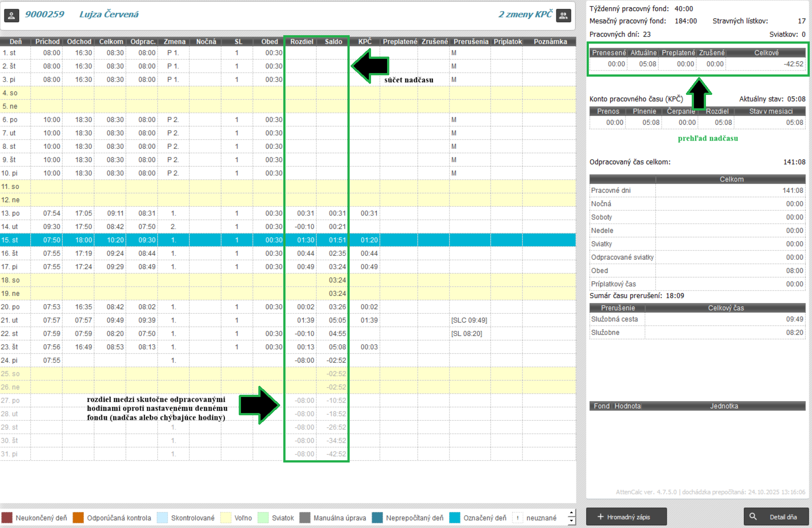Click the legend scroll down arrow
The image size is (812, 528).
click(x=571, y=521)
